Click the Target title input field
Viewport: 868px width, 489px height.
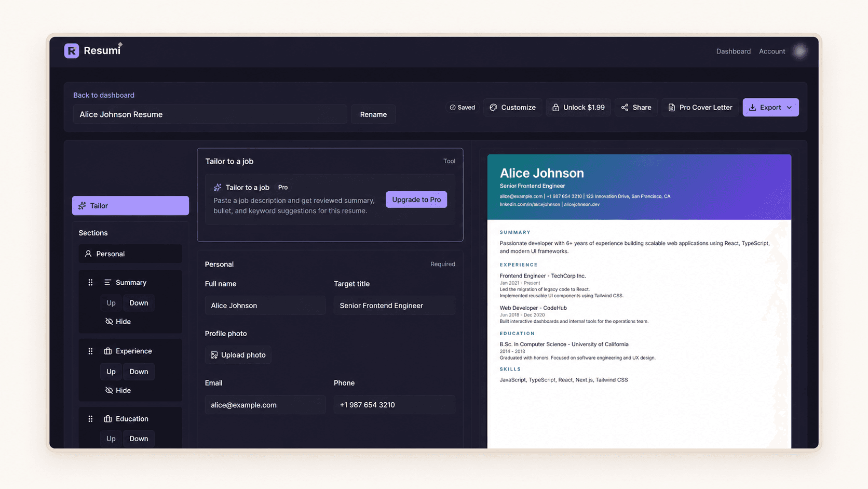pos(394,306)
